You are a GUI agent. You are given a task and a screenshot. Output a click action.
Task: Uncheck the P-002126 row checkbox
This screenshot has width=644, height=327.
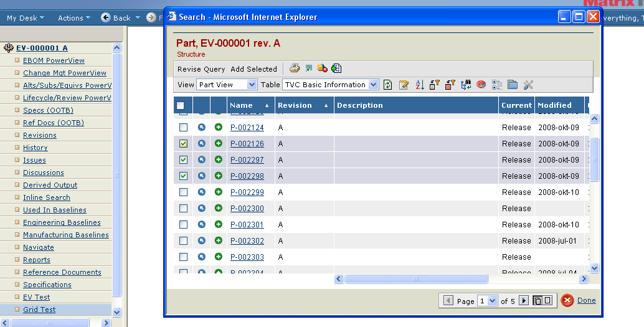pyautogui.click(x=184, y=144)
